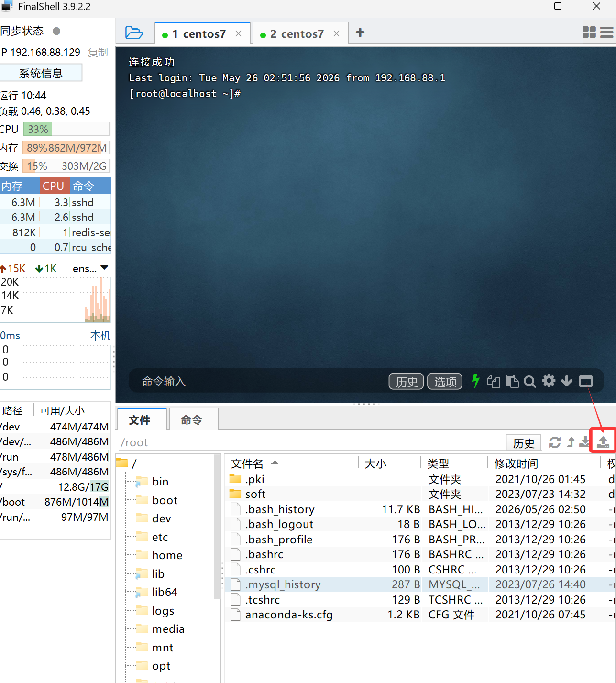Click the 本机 link
The width and height of the screenshot is (616, 683).
point(100,335)
